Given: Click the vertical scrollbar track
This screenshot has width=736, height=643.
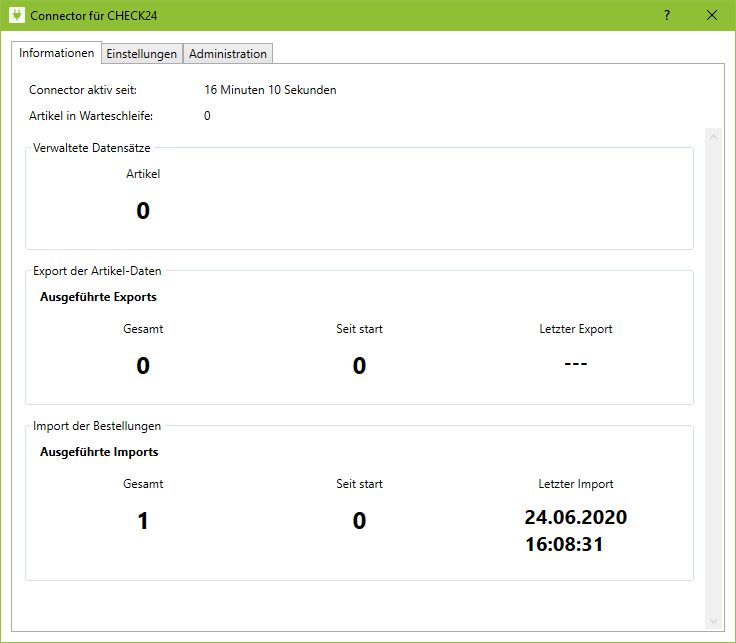Looking at the screenshot, I should [713, 379].
